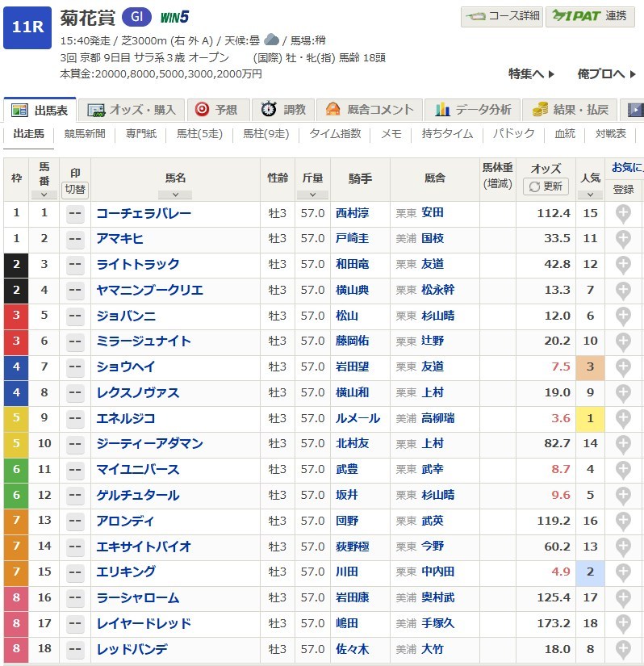Click the WIN5 logo
The image size is (644, 666).
[175, 17]
